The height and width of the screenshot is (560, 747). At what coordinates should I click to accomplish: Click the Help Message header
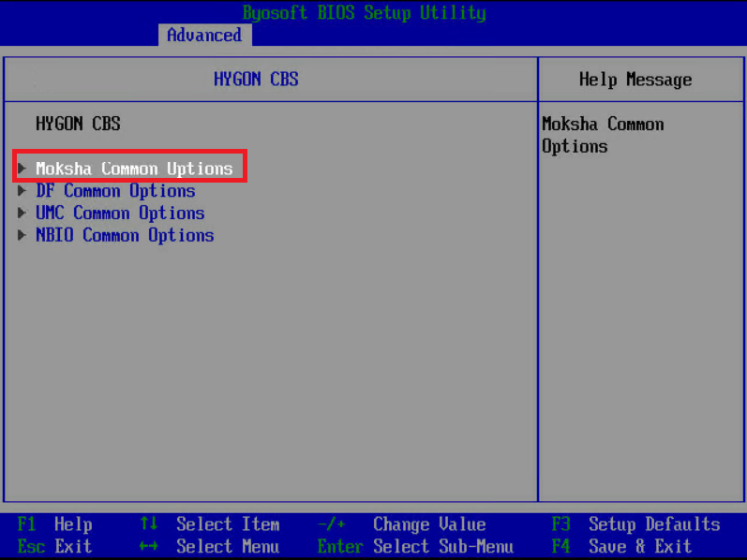(x=635, y=80)
